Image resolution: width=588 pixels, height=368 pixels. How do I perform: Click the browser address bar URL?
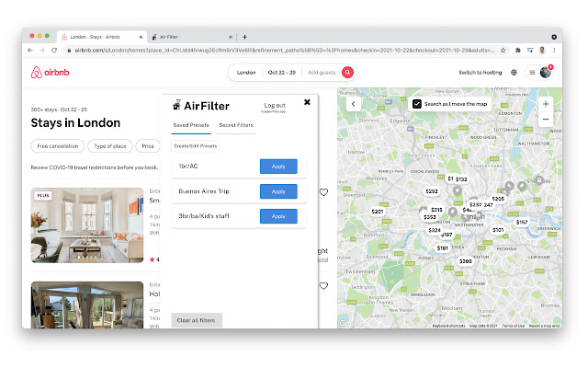tap(284, 50)
